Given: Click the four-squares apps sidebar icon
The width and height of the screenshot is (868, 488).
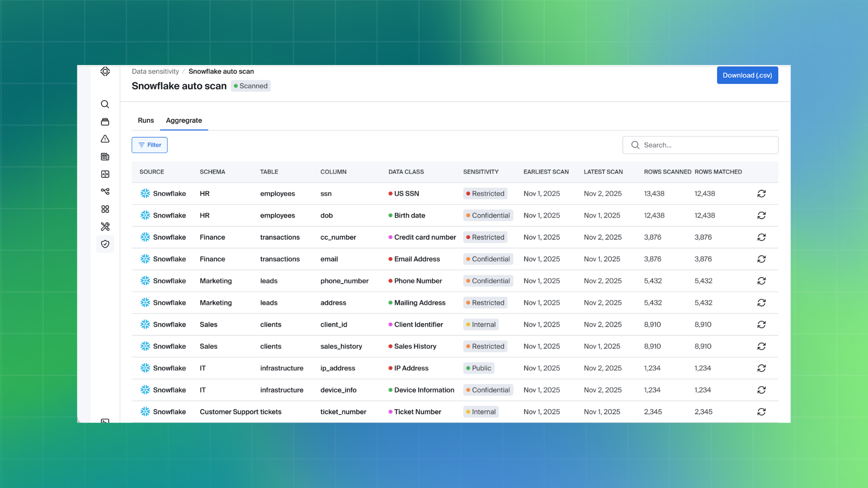Looking at the screenshot, I should [x=105, y=209].
